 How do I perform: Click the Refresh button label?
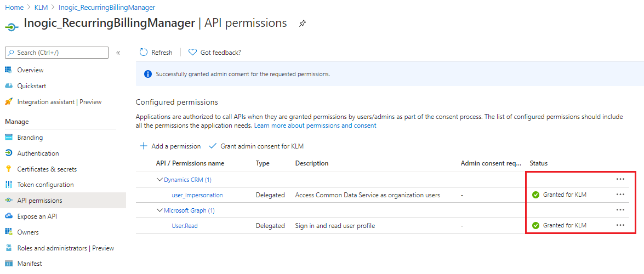(x=162, y=52)
